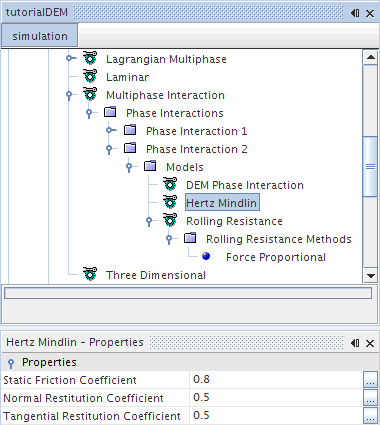This screenshot has width=380, height=425.
Task: Expand the Phase Interaction 1 node
Action: pos(110,130)
